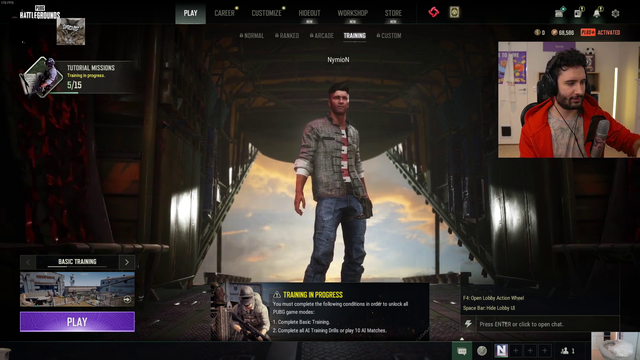Click the NymioN player name
Image resolution: width=640 pixels, height=360 pixels.
[x=338, y=60]
